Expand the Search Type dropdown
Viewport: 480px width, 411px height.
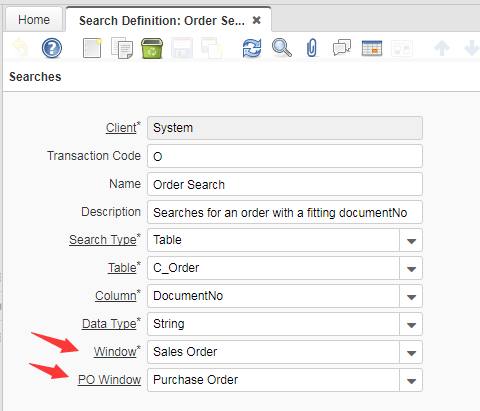(x=411, y=240)
